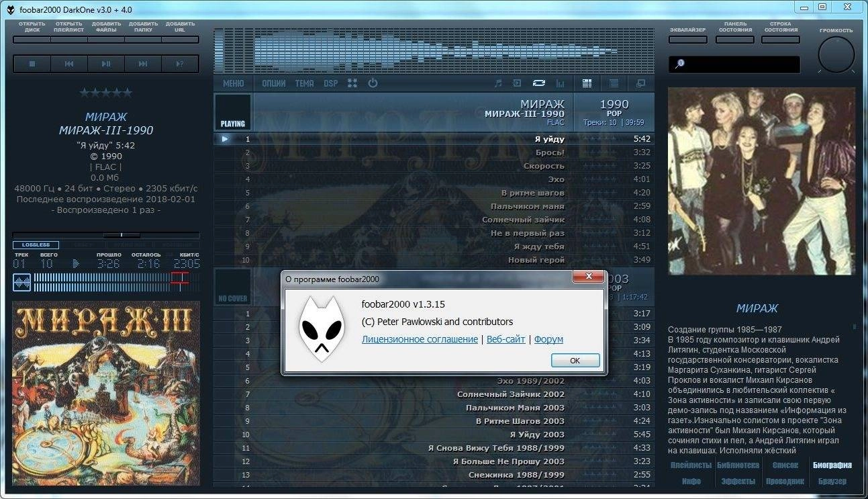Select track Я Снова Вижу Тебя 1988/1999
Viewport: 868px width, 499px height.
click(x=434, y=448)
